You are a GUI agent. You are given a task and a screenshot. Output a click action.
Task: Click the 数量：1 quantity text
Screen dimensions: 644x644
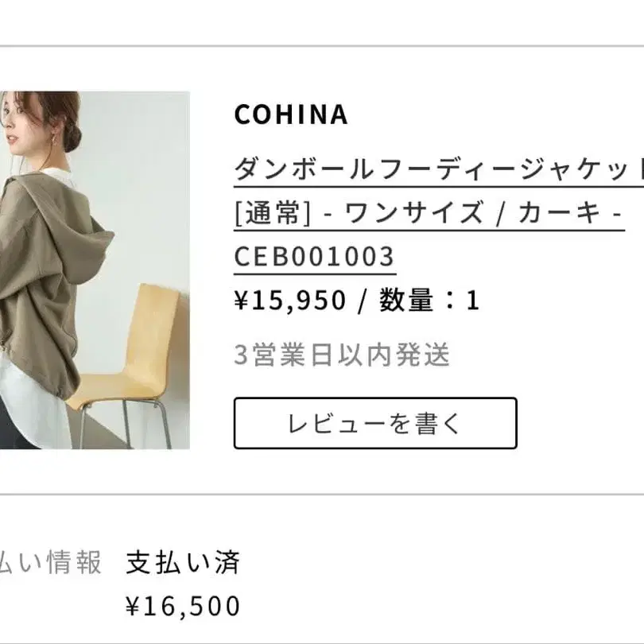429,301
